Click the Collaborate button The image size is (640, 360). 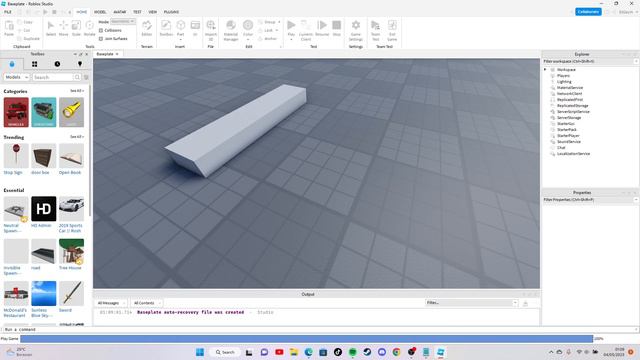pyautogui.click(x=588, y=12)
